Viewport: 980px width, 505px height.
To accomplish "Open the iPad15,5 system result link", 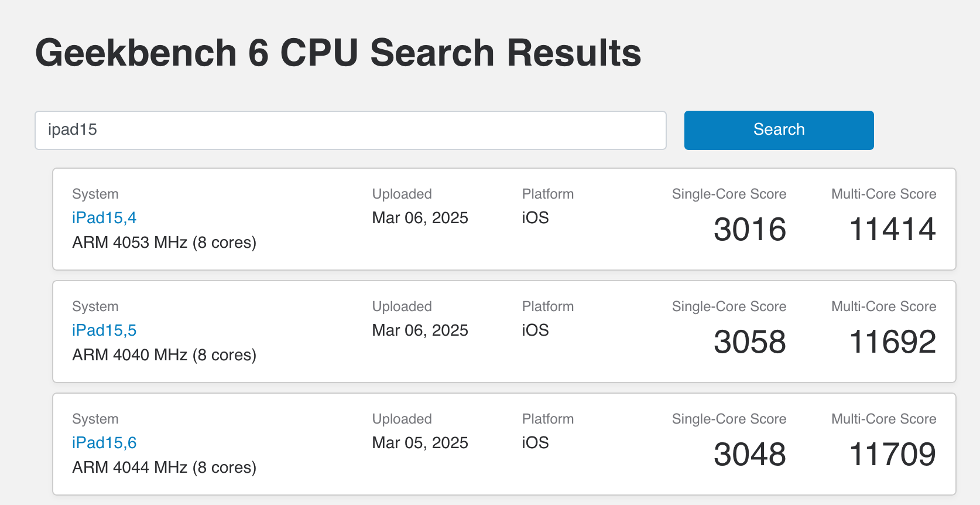I will 104,330.
